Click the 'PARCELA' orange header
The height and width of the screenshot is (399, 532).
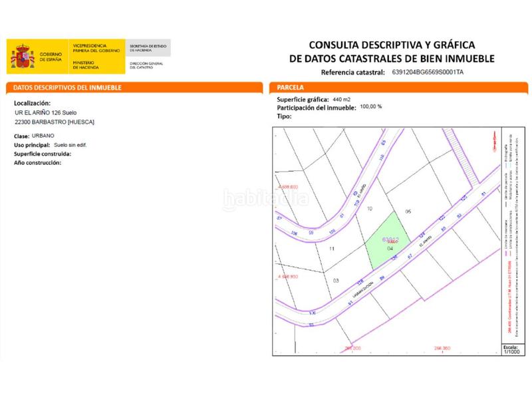pos(398,88)
